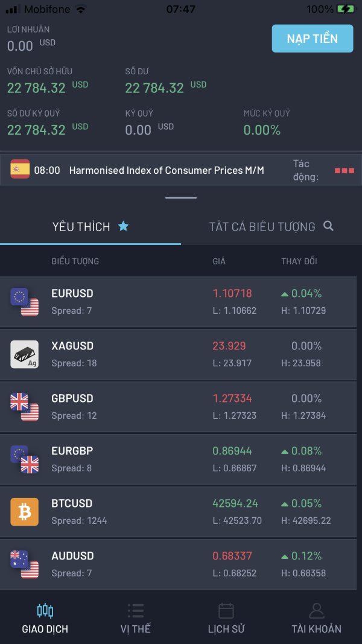Open the Vị Thế list icon
The width and height of the screenshot is (362, 644).
coord(135,611)
